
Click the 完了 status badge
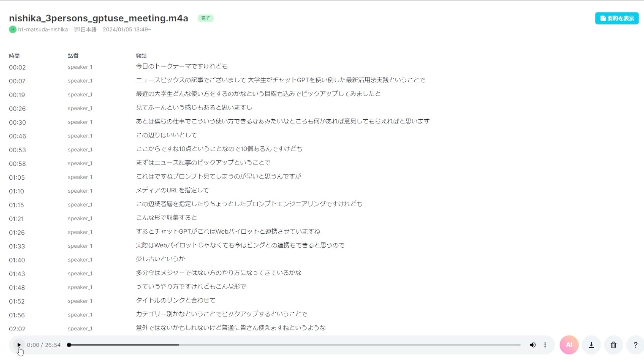205,18
